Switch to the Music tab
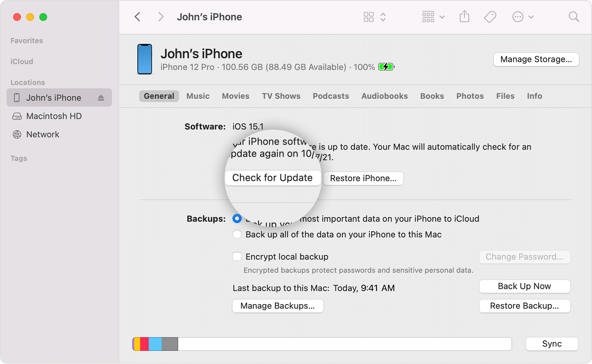The image size is (592, 364). 198,96
